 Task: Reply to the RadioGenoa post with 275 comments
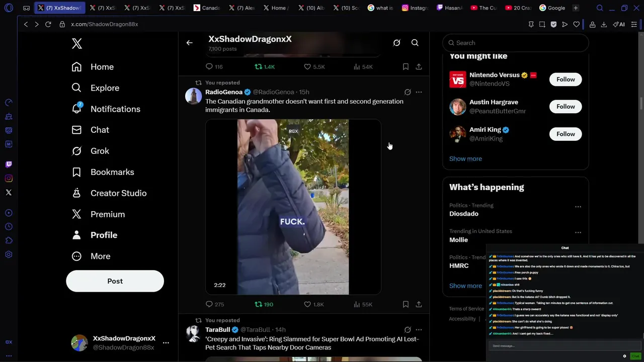pos(209,304)
